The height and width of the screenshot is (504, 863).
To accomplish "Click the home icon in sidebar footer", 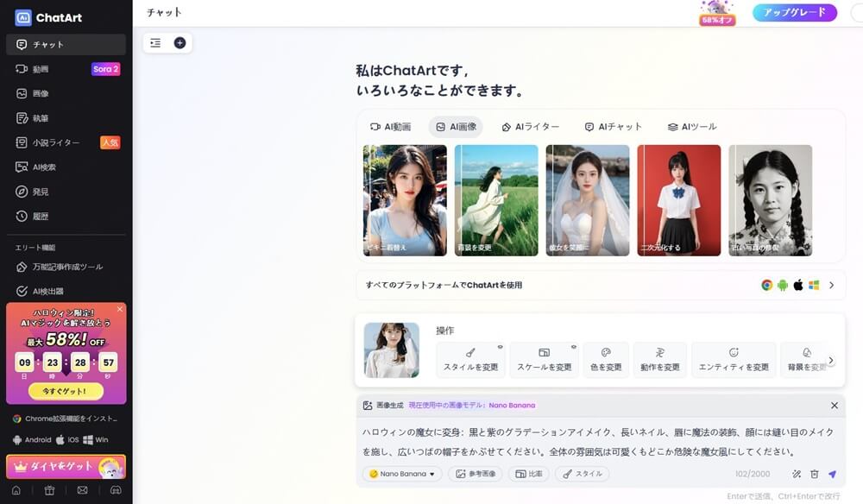I will (16, 490).
